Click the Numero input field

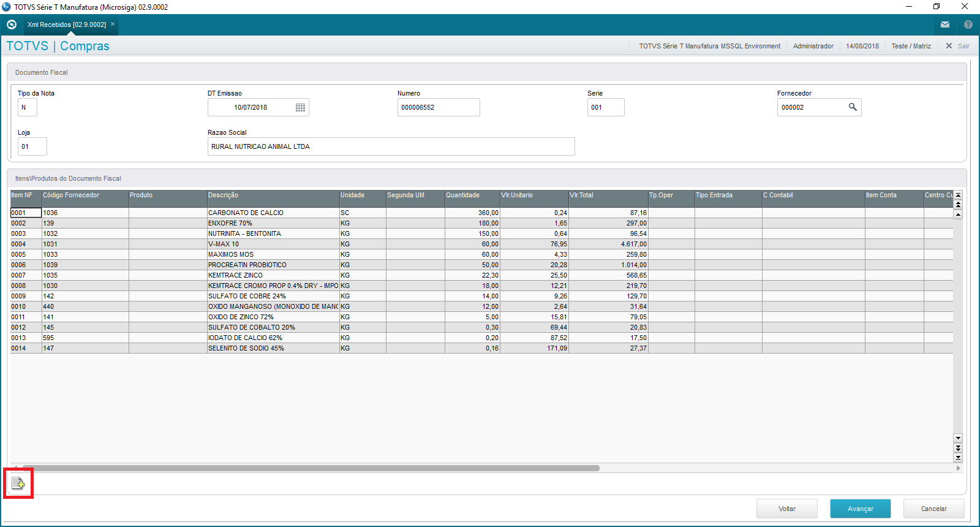438,107
